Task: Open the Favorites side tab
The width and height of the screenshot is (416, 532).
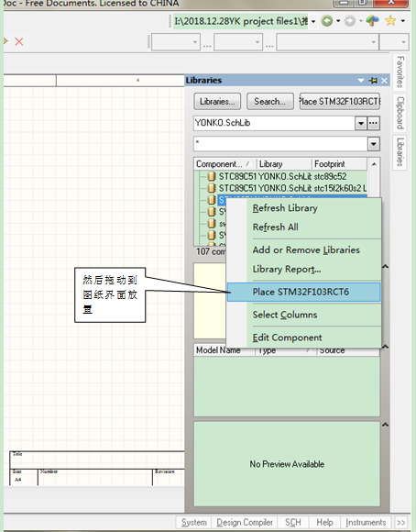Action: point(400,72)
